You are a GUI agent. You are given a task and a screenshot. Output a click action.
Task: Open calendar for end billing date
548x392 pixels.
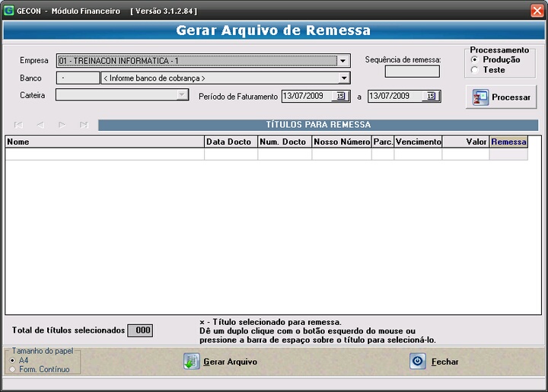tap(431, 96)
